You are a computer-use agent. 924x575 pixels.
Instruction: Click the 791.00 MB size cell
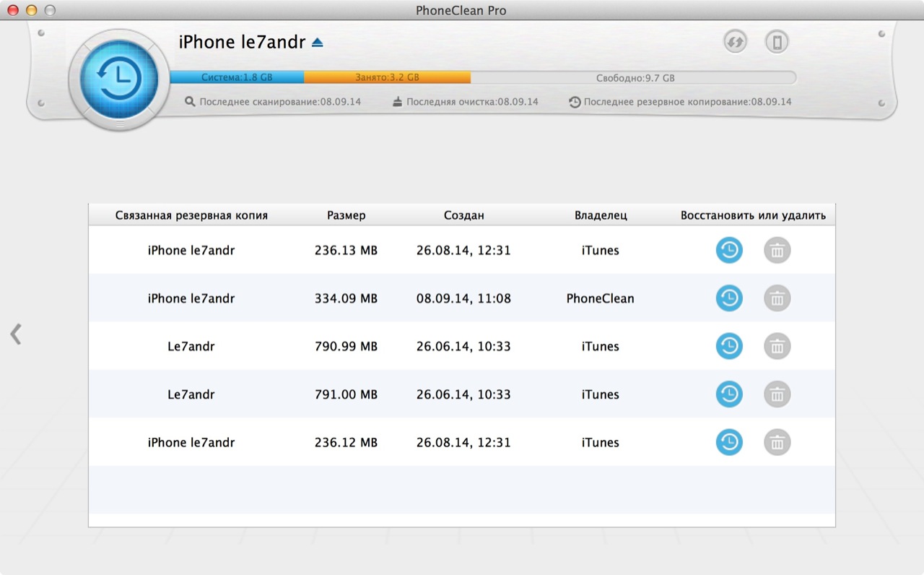346,394
